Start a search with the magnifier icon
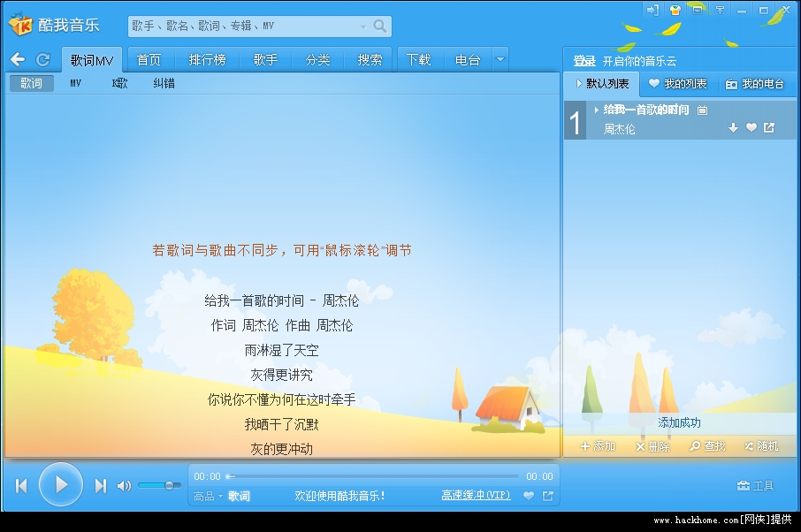This screenshot has height=532, width=801. tap(380, 26)
